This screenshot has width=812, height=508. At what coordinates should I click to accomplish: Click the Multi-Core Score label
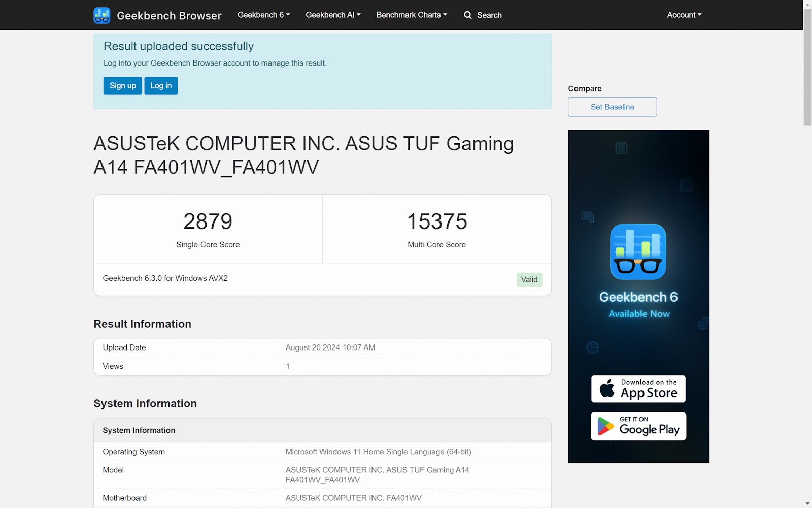click(436, 245)
